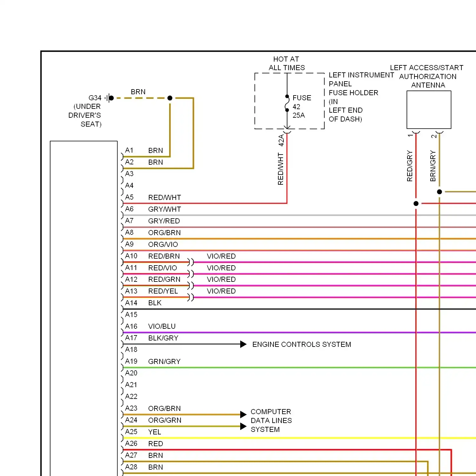Click the A2 pin label

pyautogui.click(x=129, y=162)
